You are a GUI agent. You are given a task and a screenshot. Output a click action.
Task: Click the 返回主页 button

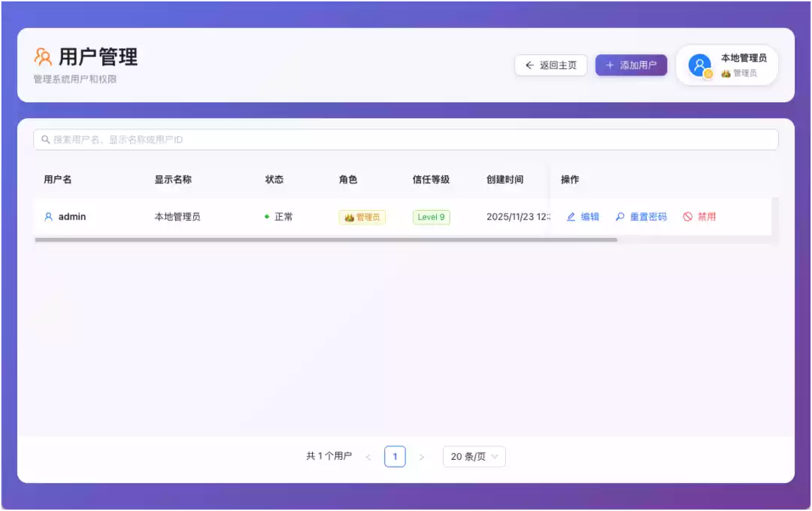(550, 65)
